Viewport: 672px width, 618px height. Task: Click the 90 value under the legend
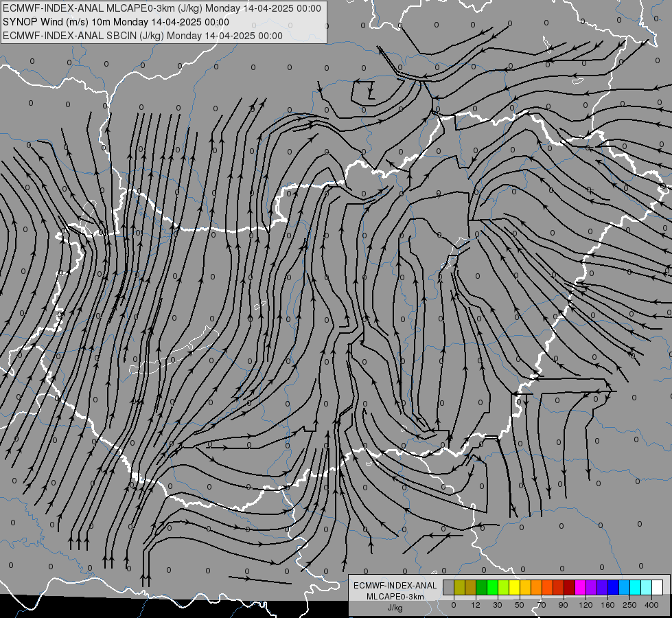point(563,606)
